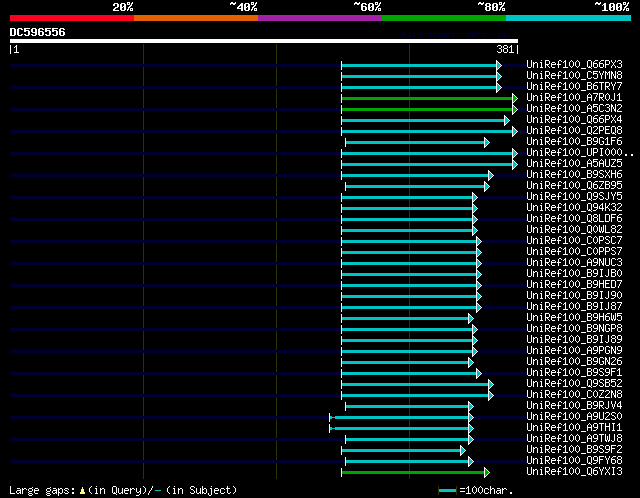Click the cyan 100char scale bar
The width and height of the screenshot is (640, 498).
coord(447,490)
